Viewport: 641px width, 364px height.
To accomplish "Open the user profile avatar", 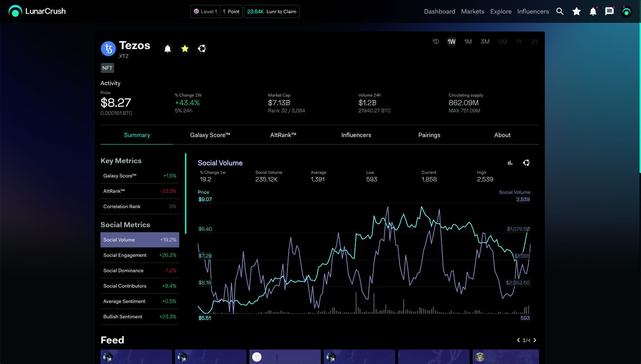I will 626,12.
